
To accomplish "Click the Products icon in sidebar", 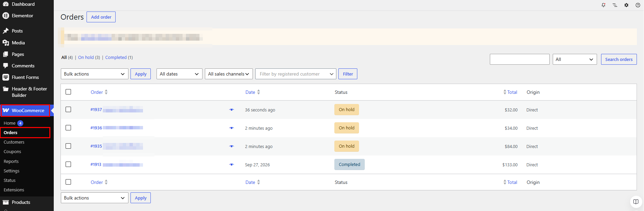I will [x=6, y=202].
